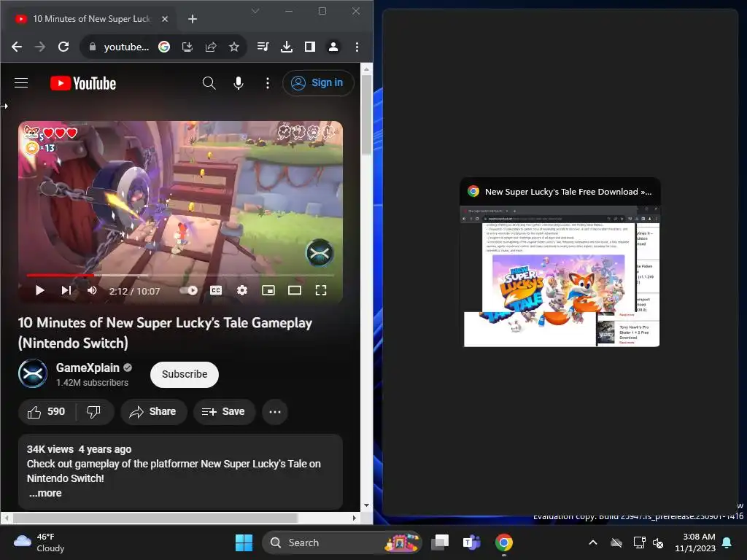The image size is (747, 560).
Task: Open the Chrome three-dot menu
Action: 357,47
